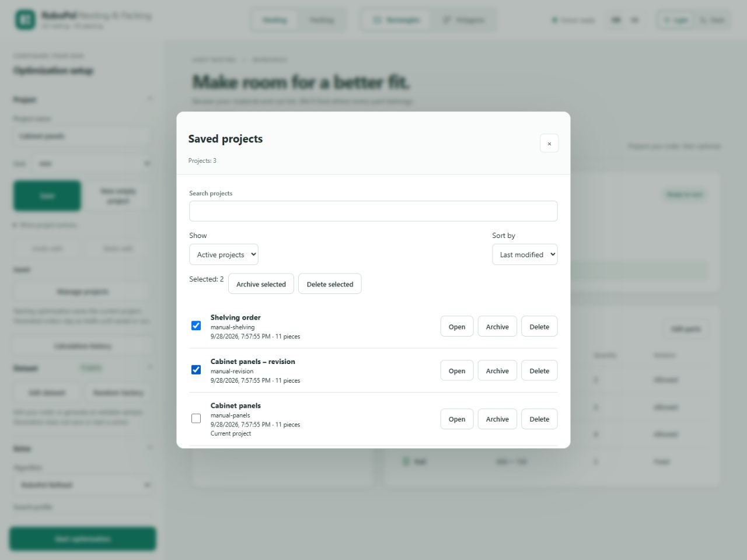Click the "Projects: 3" count text
This screenshot has width=747, height=560.
(x=202, y=160)
